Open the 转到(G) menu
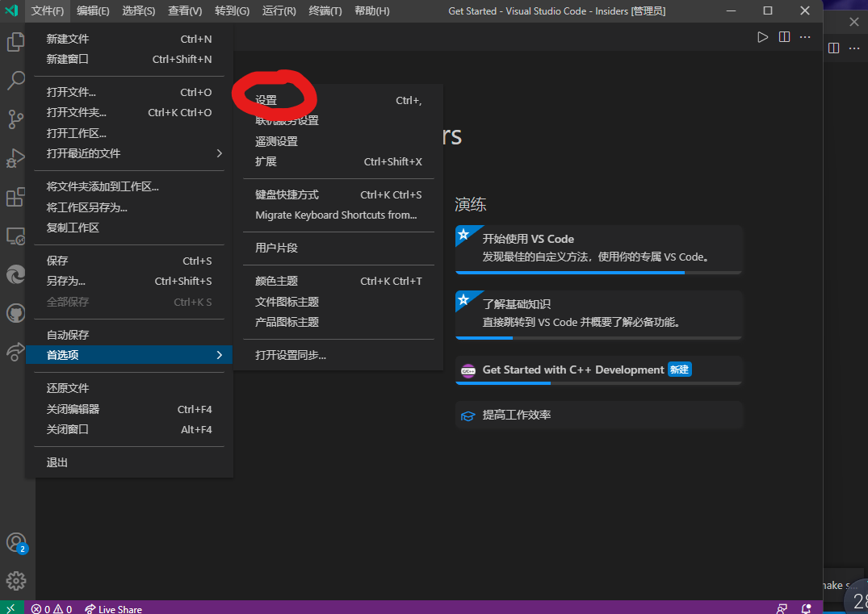This screenshot has height=614, width=868. [233, 11]
